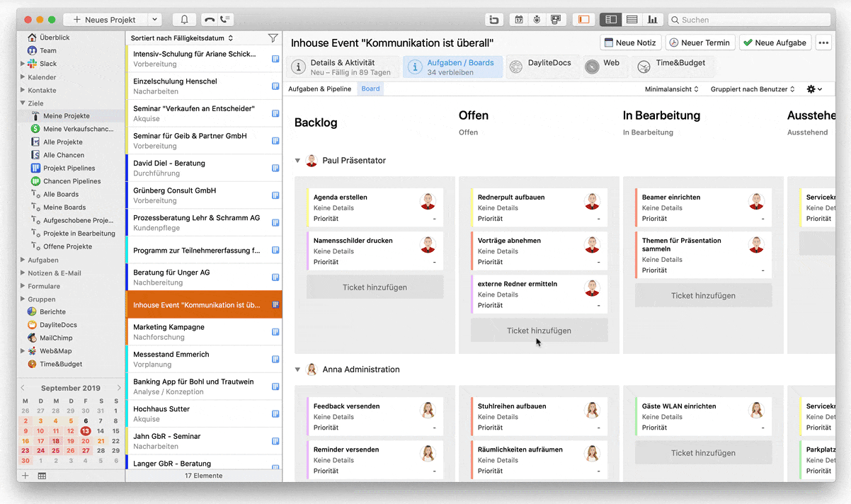The image size is (851, 504).
Task: Click the Neue Aufgabe button
Action: coord(775,42)
